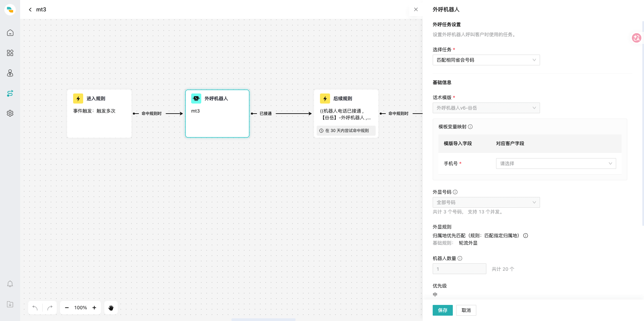This screenshot has height=321, width=644.
Task: Click the translate floating icon
Action: (x=636, y=38)
